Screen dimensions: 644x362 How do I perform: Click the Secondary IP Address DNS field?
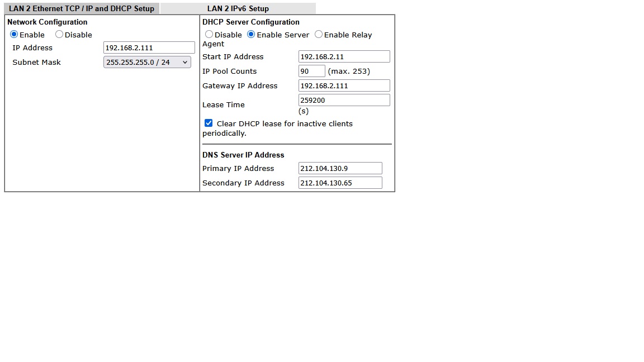pyautogui.click(x=340, y=183)
